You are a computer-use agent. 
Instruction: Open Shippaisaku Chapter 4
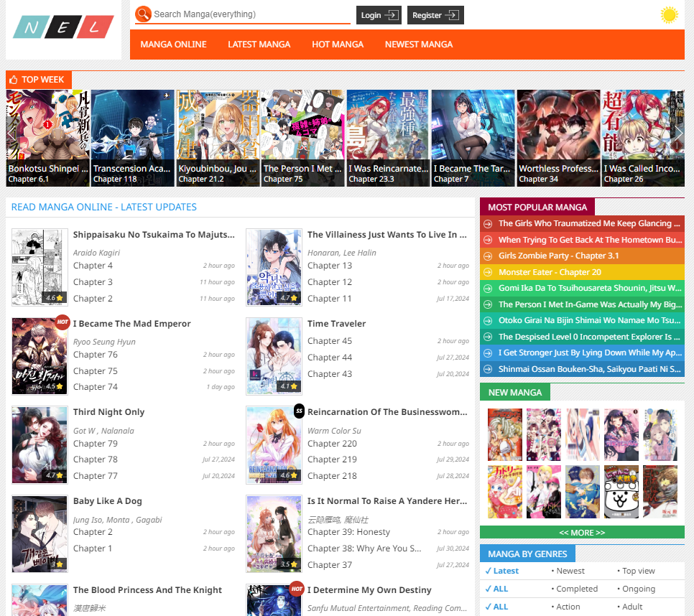[93, 266]
